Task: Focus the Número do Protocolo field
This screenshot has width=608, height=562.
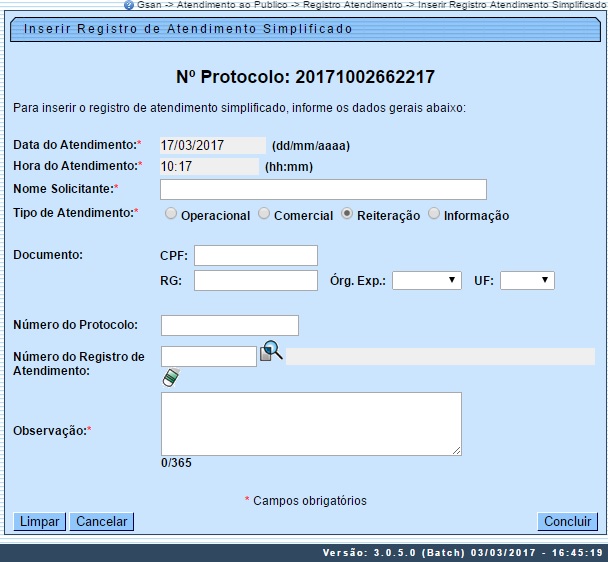Action: 230,325
